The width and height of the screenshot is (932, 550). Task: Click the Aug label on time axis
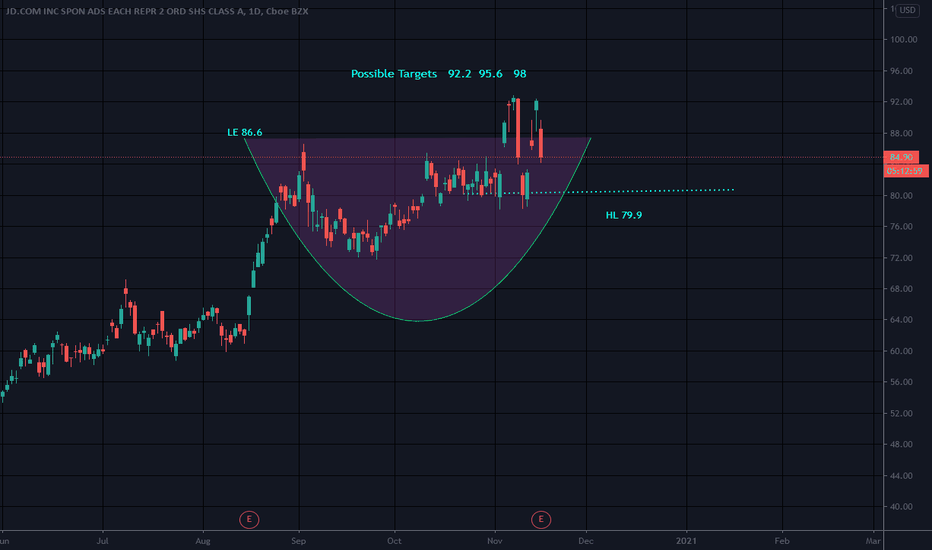click(203, 541)
